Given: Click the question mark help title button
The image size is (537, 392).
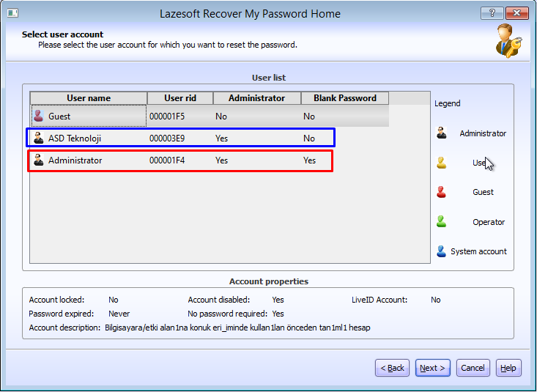Looking at the screenshot, I should 492,13.
